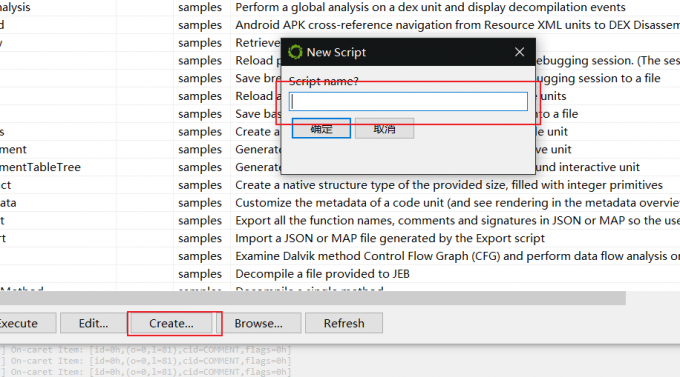The width and height of the screenshot is (680, 377).
Task: Select the 'Create a native structure type' row
Action: click(x=340, y=185)
